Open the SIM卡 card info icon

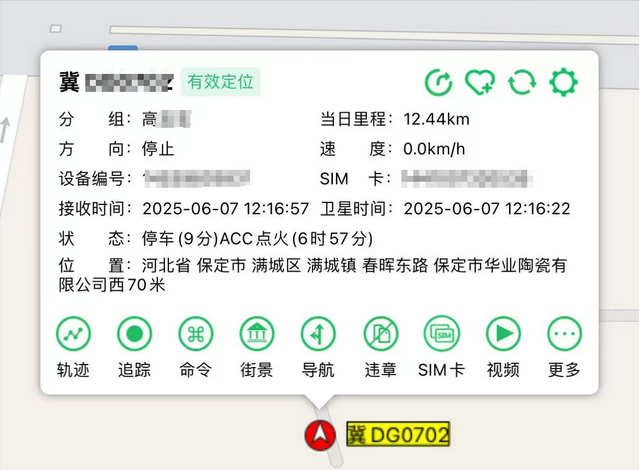[441, 333]
